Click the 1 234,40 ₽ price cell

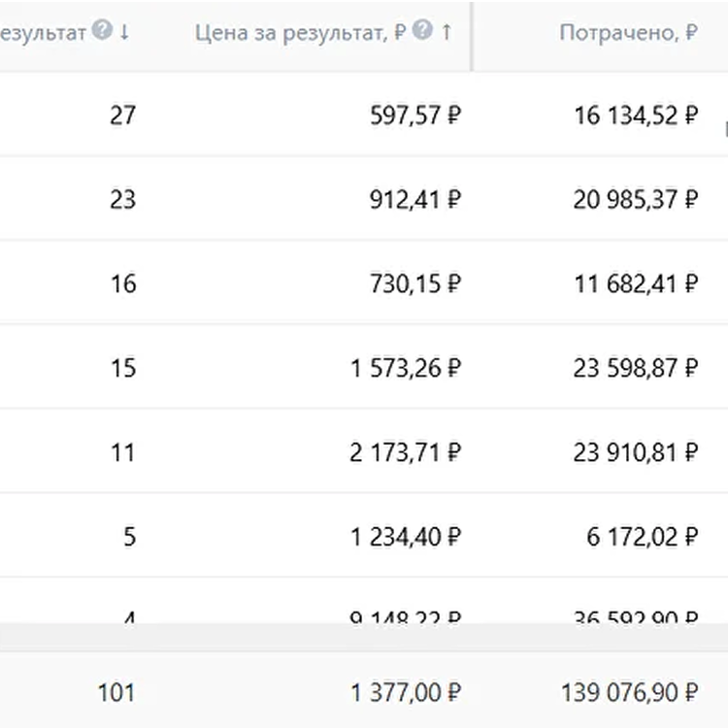point(406,537)
